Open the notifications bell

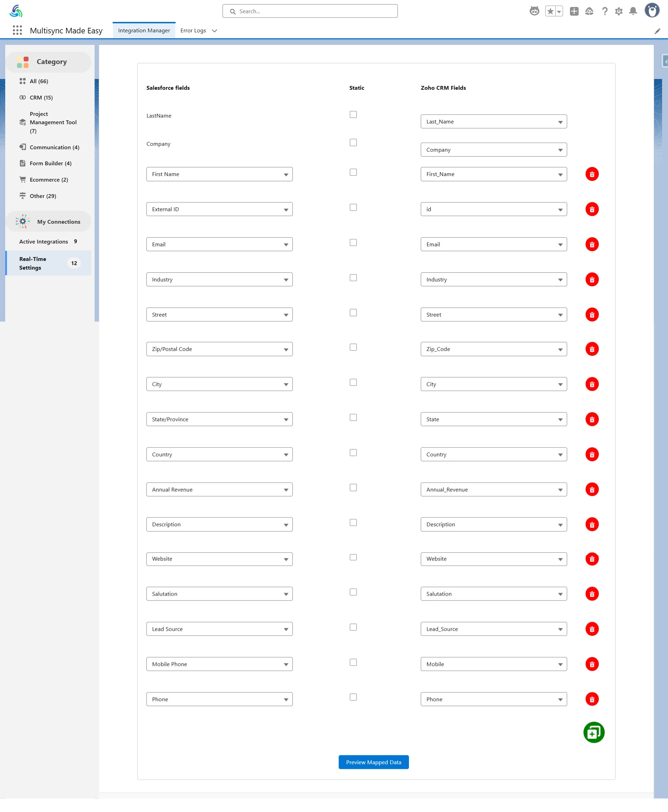[633, 11]
